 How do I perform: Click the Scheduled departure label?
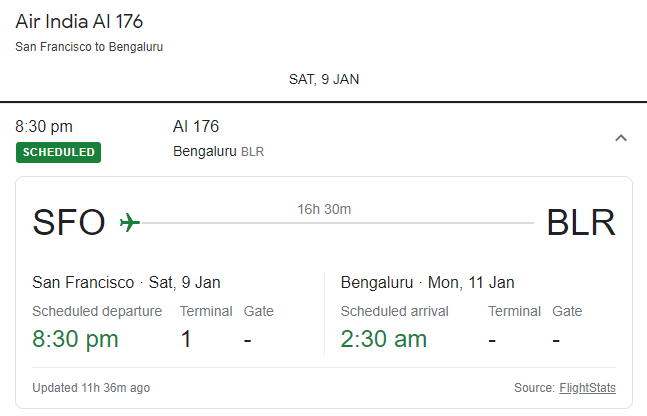[x=97, y=311]
